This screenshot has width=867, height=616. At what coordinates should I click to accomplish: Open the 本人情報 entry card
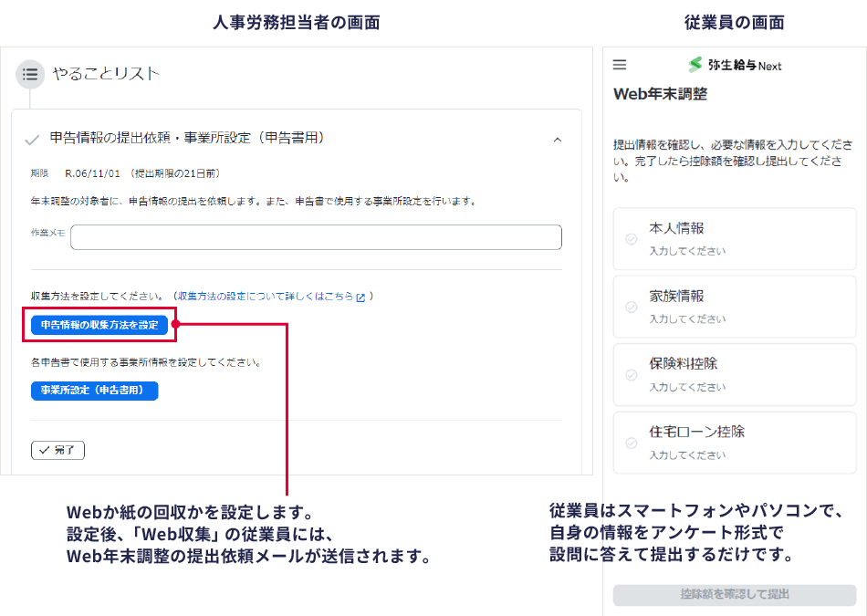pos(735,238)
